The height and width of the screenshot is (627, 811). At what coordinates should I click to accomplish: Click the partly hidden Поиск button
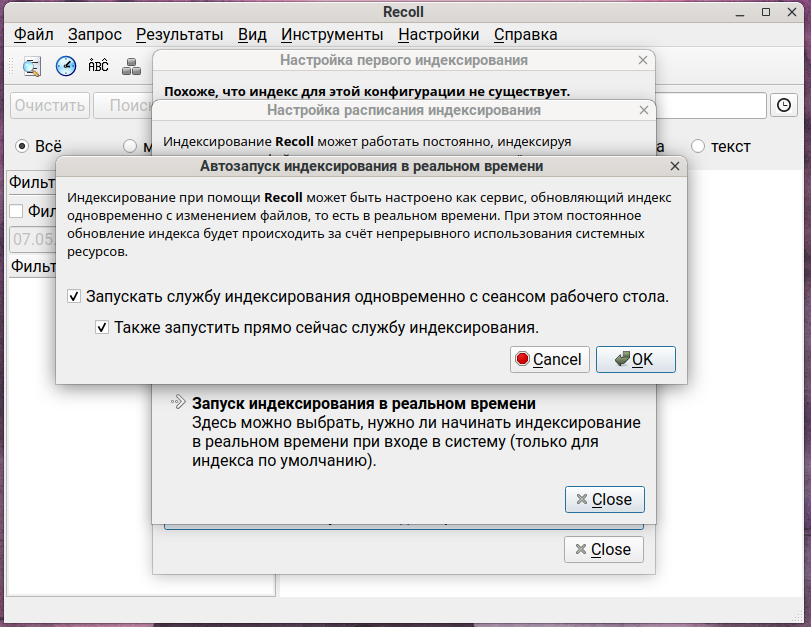point(123,106)
